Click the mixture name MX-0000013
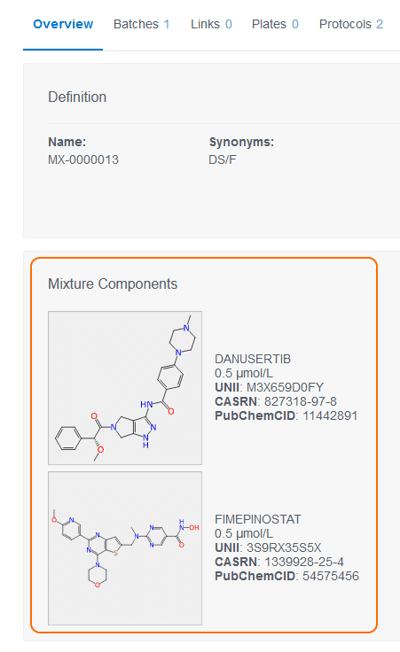 click(x=84, y=160)
